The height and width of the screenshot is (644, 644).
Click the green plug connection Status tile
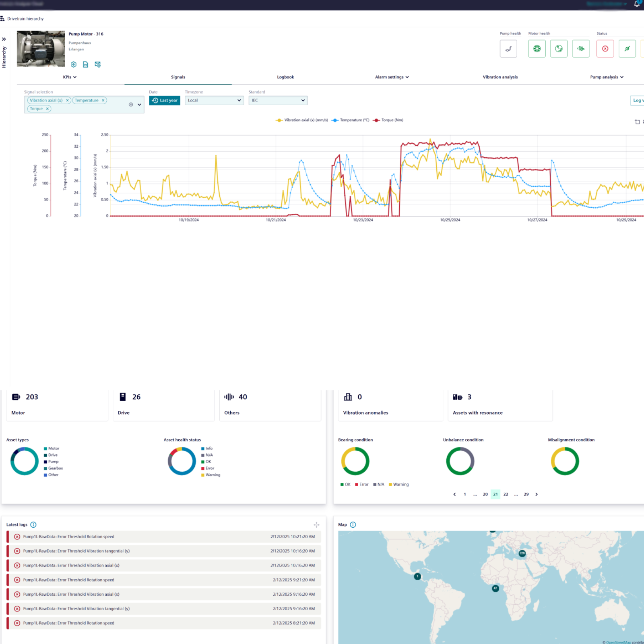pos(627,49)
